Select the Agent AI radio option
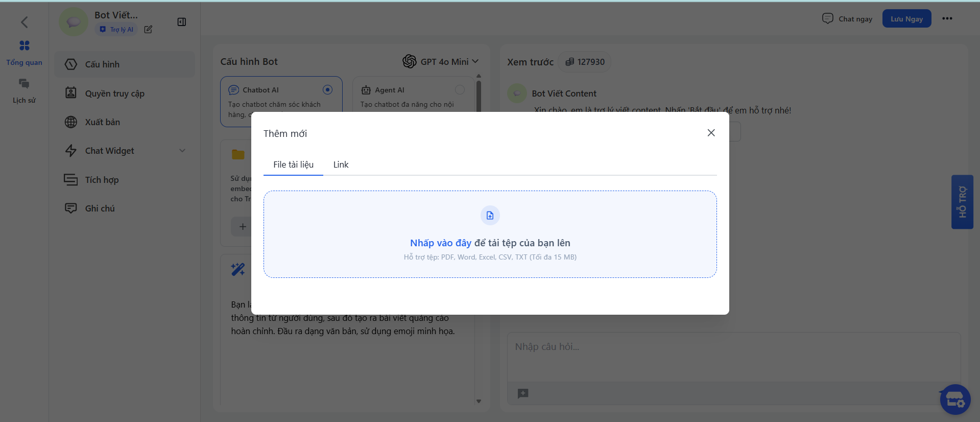Image resolution: width=980 pixels, height=422 pixels. coord(460,90)
